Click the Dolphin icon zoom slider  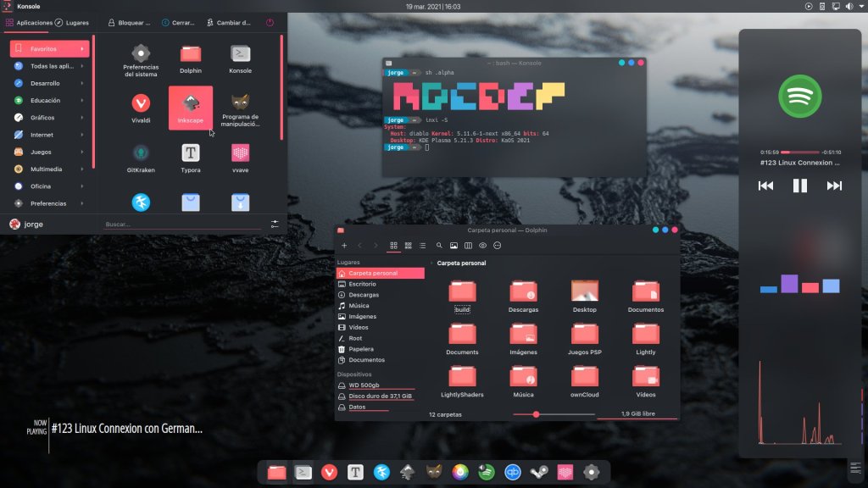(536, 414)
